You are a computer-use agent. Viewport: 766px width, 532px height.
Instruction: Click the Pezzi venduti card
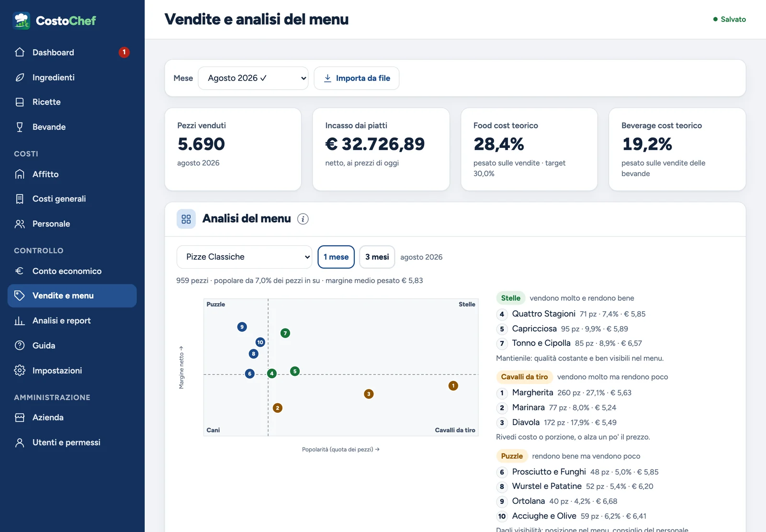pos(233,149)
